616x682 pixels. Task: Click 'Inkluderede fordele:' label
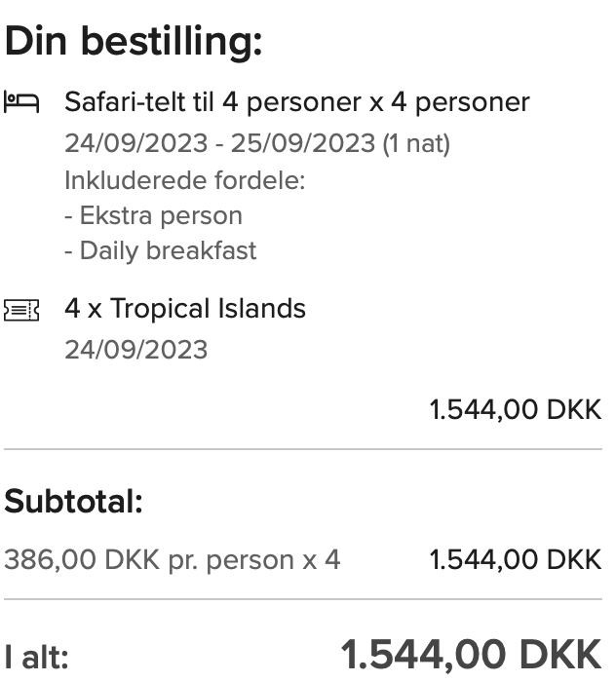click(x=185, y=180)
